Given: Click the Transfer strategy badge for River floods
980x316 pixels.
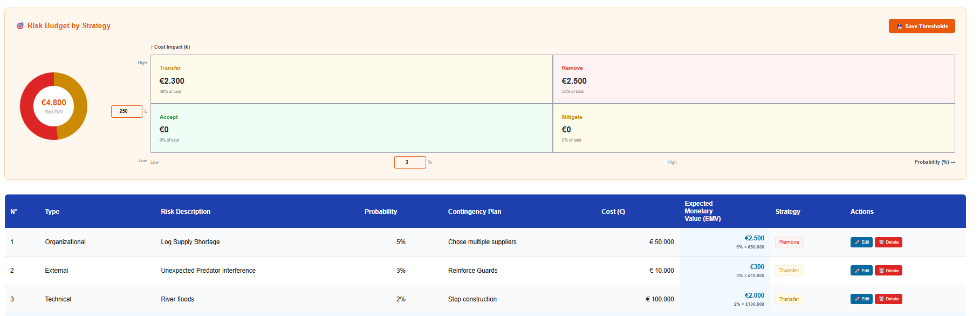Looking at the screenshot, I should (789, 299).
